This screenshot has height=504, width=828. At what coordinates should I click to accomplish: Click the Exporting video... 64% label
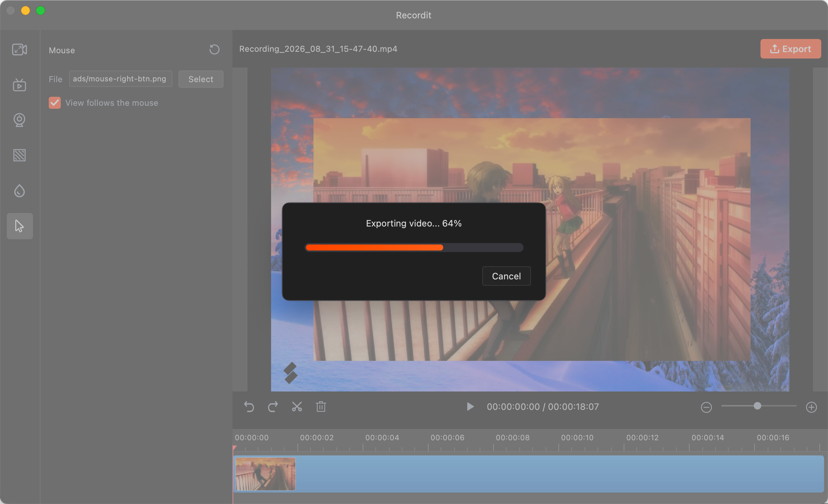pos(414,223)
